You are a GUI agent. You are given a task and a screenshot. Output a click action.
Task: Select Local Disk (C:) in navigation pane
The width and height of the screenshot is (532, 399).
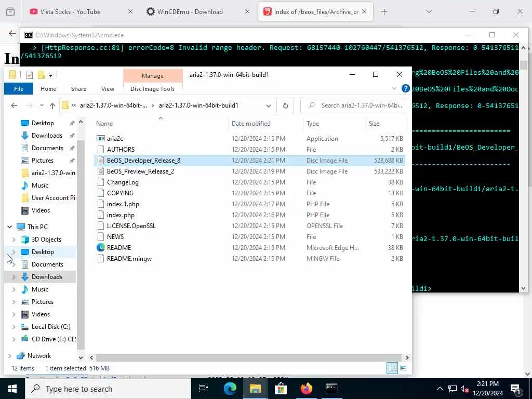(51, 327)
